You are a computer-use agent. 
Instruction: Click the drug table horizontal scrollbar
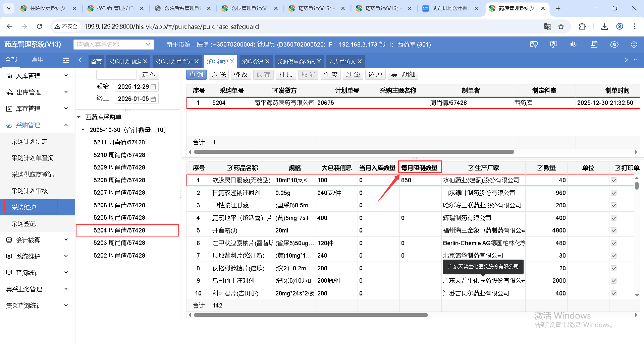click(x=311, y=315)
